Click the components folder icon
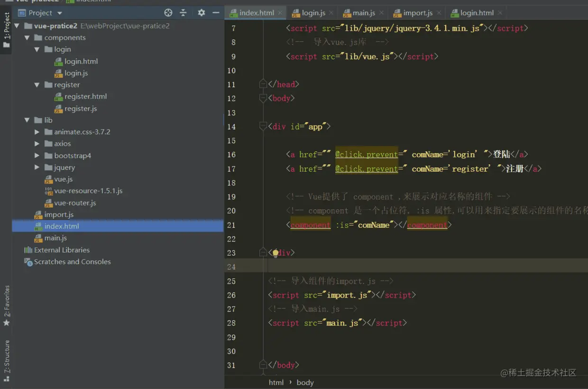The height and width of the screenshot is (389, 588). 38,37
